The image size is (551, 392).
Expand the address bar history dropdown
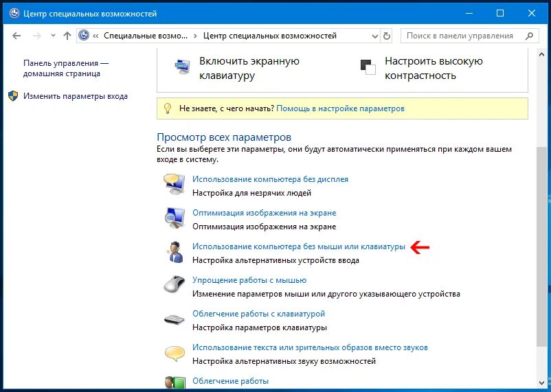375,36
